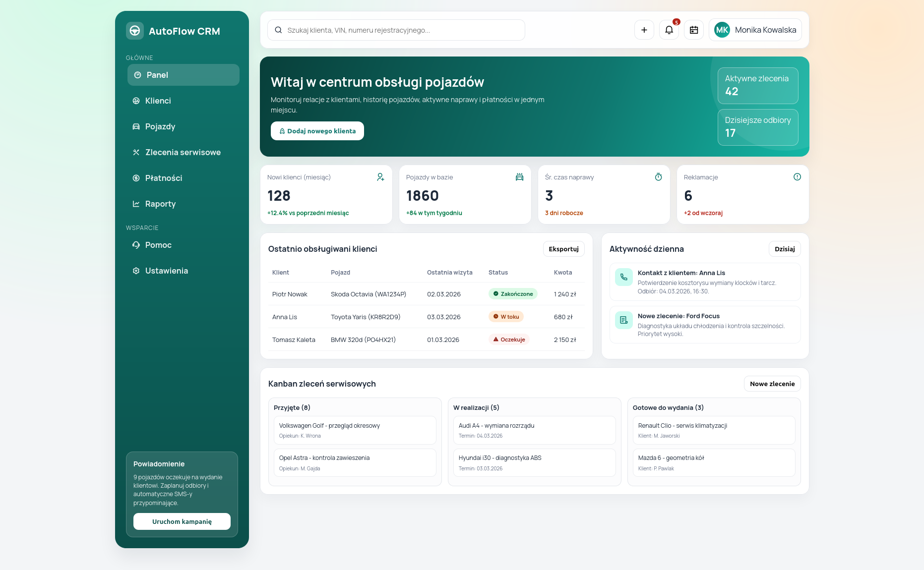Click the 2 150 zł amount

565,340
